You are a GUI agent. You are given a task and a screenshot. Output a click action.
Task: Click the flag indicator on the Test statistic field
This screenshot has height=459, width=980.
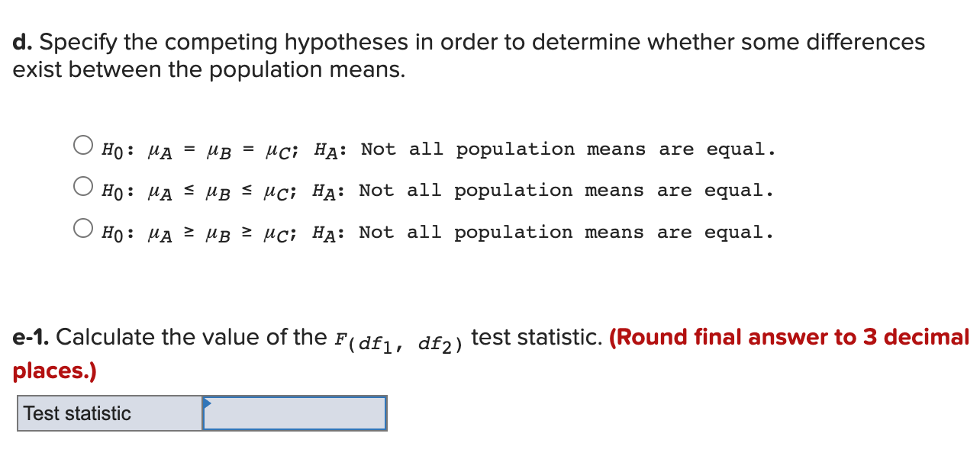(208, 401)
